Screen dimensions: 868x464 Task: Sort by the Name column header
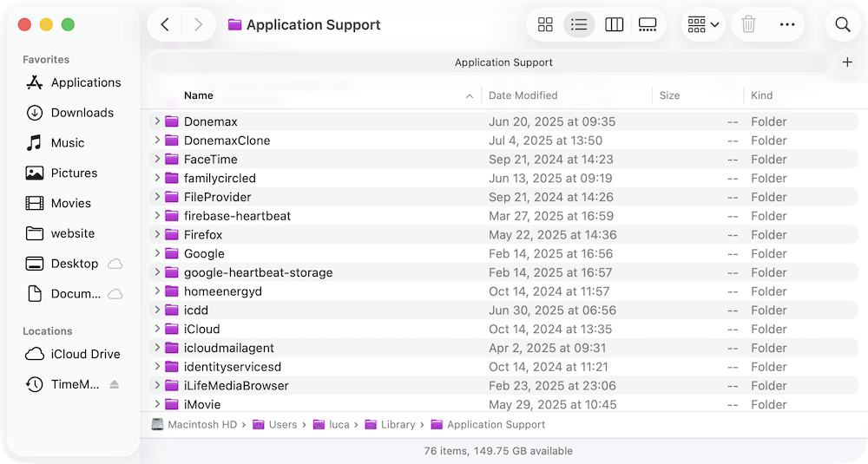point(199,95)
